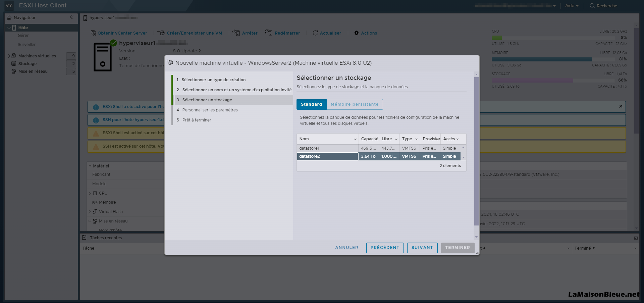Click the Mise en réseau icon in navigator
Viewport: 644px width, 303px height.
(x=14, y=71)
